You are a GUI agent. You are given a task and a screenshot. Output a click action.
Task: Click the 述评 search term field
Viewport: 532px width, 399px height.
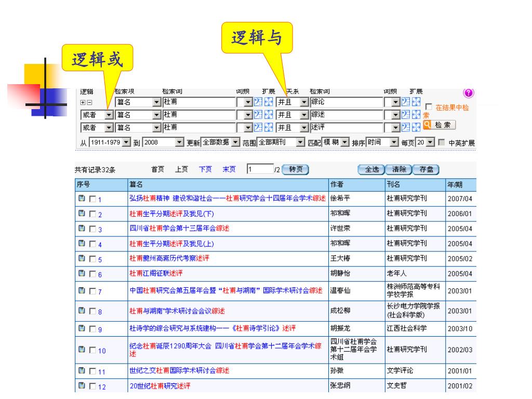pos(347,128)
